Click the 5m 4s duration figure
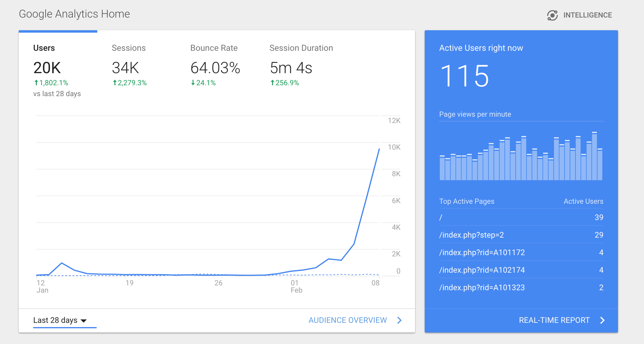This screenshot has height=344, width=644. pos(291,68)
